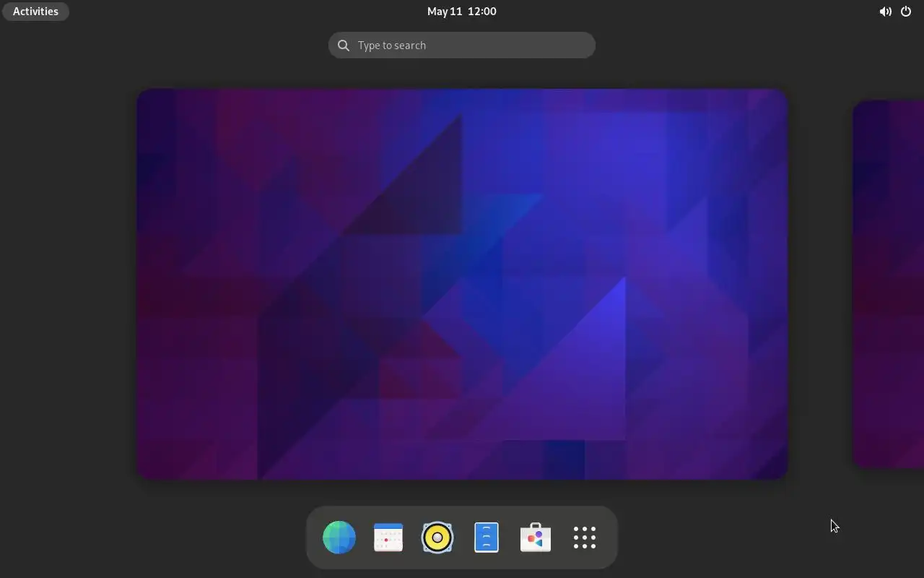Open the May 11 12:00 clock menu
The image size is (924, 578).
[462, 12]
